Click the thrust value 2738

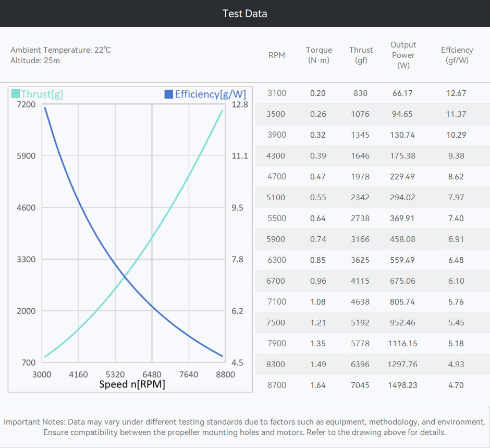[x=360, y=218]
